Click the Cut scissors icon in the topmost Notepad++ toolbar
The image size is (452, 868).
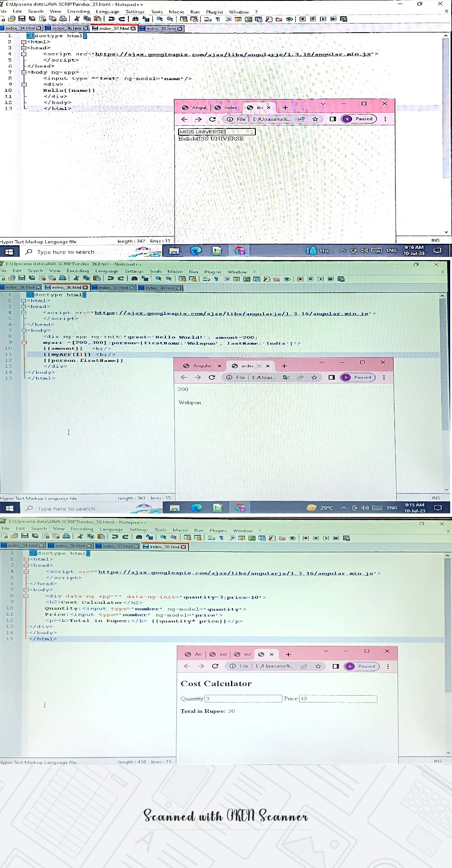tap(76, 19)
